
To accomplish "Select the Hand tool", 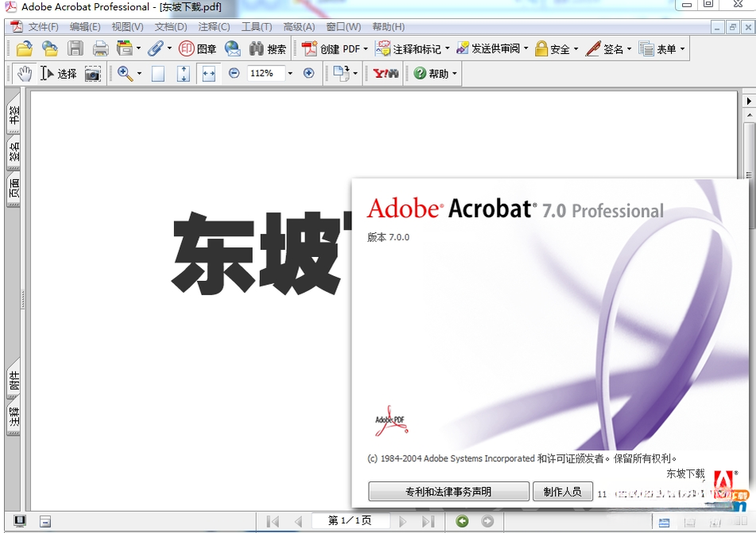I will [x=25, y=74].
